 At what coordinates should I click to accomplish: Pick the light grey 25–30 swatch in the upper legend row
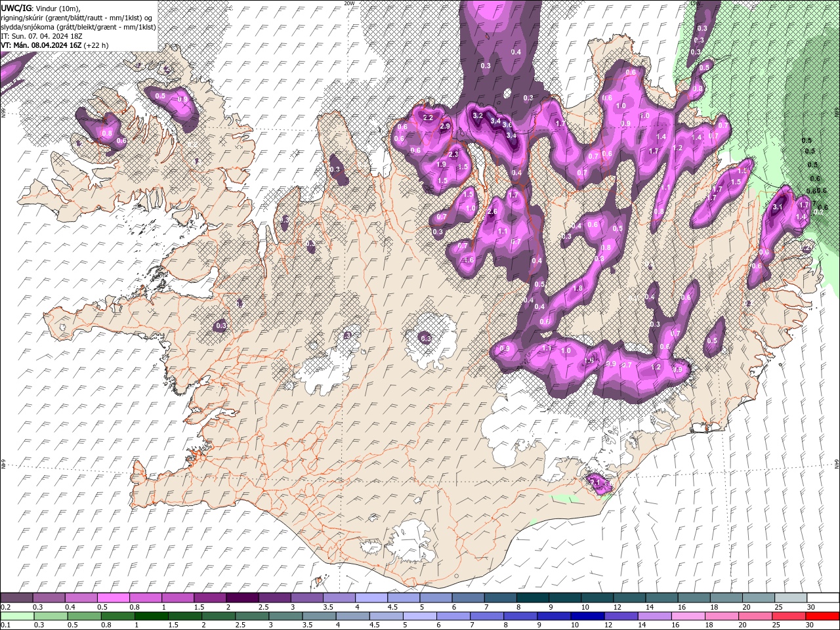791,598
